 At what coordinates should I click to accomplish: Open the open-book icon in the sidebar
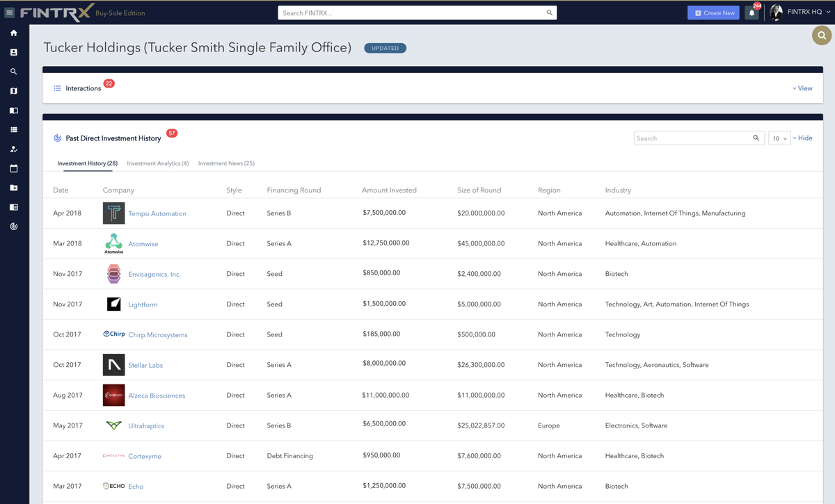tap(14, 111)
